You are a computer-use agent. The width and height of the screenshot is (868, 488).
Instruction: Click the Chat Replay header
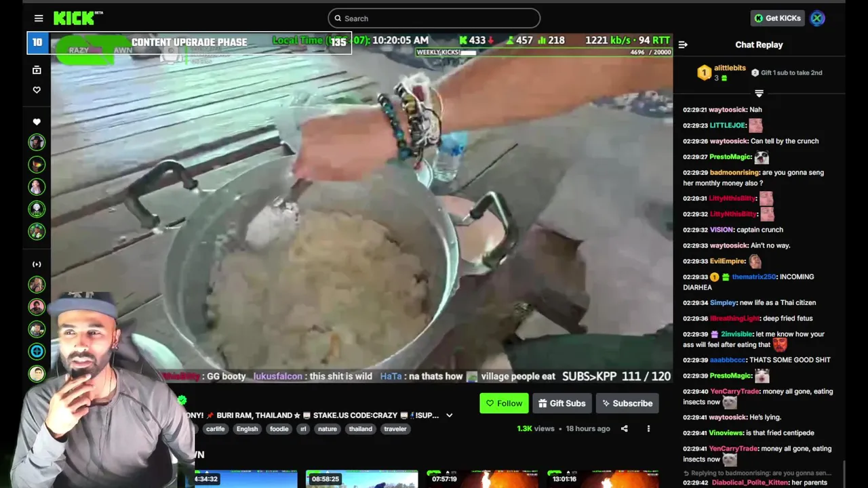[759, 45]
